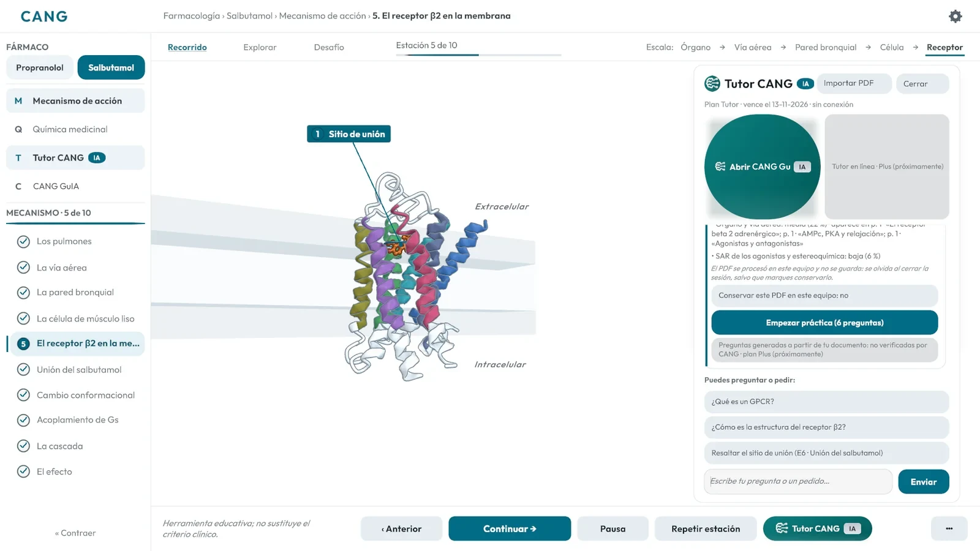
Task: Click the Tutor CANG brain icon in panel header
Action: pos(712,83)
